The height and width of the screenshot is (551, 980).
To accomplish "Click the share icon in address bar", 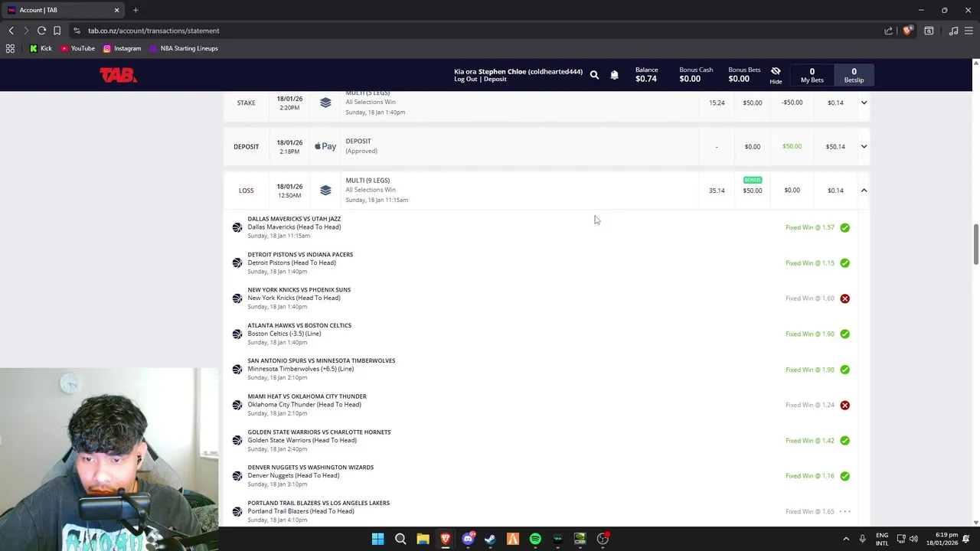I will coord(888,31).
